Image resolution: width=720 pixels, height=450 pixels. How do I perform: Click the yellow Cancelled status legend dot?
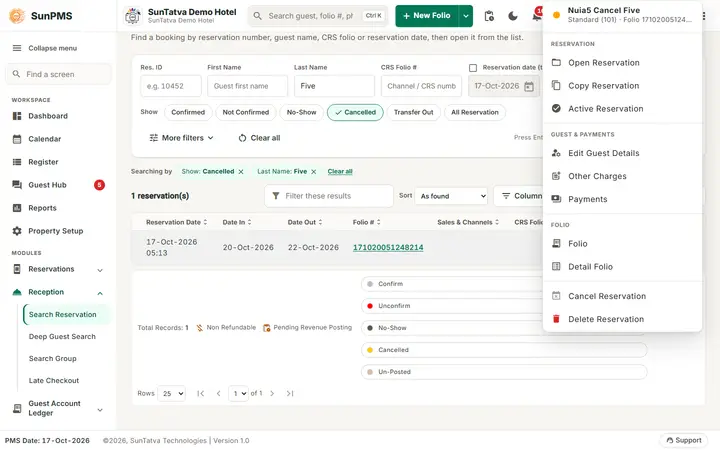[x=370, y=350]
